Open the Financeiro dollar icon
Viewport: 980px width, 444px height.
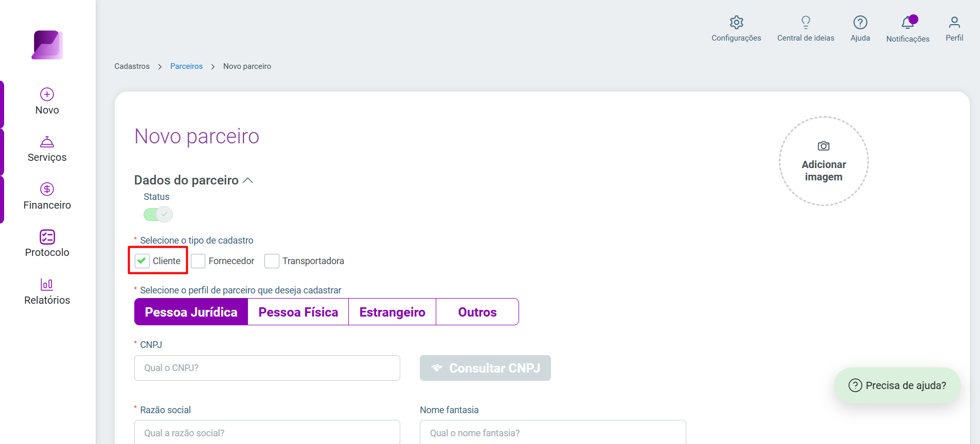[47, 189]
